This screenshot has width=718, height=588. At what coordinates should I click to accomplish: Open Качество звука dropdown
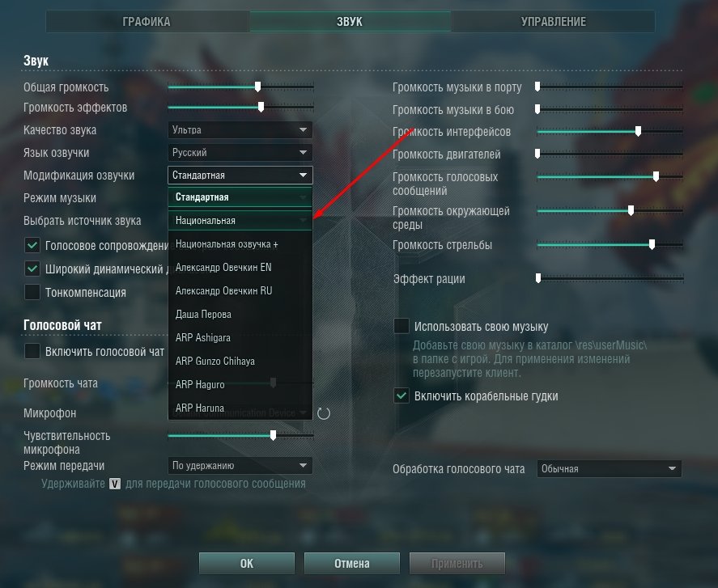coord(240,130)
